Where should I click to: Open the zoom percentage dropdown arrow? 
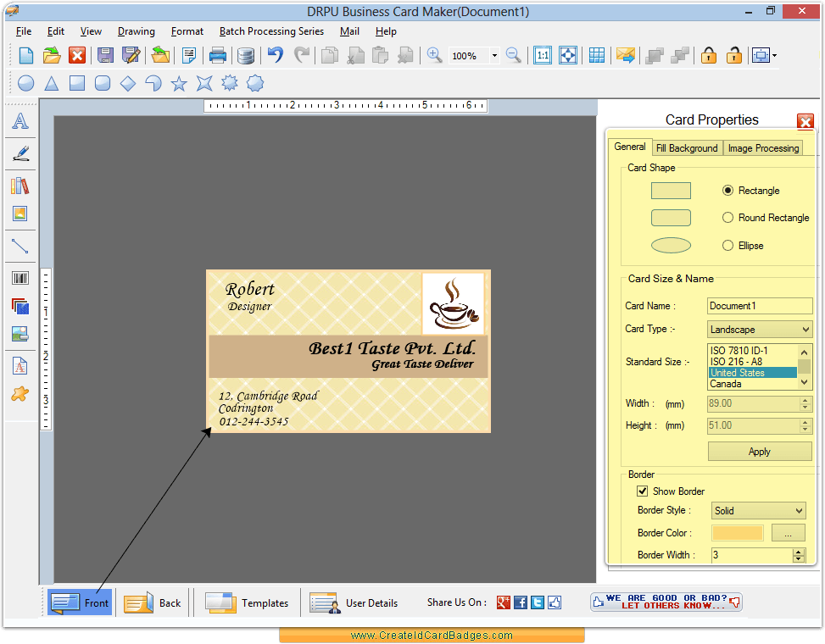[x=494, y=55]
